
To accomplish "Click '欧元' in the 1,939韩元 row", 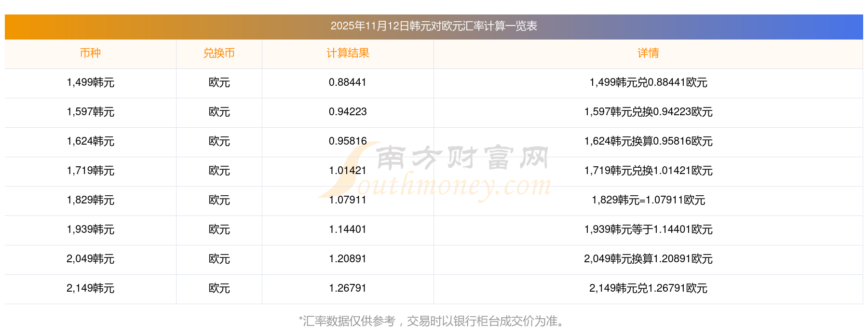I will [219, 229].
